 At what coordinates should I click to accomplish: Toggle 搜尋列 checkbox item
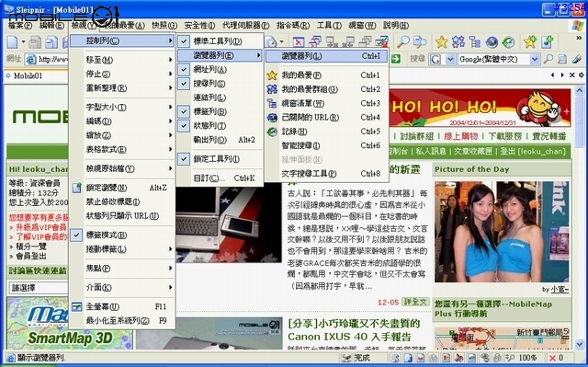[x=219, y=84]
